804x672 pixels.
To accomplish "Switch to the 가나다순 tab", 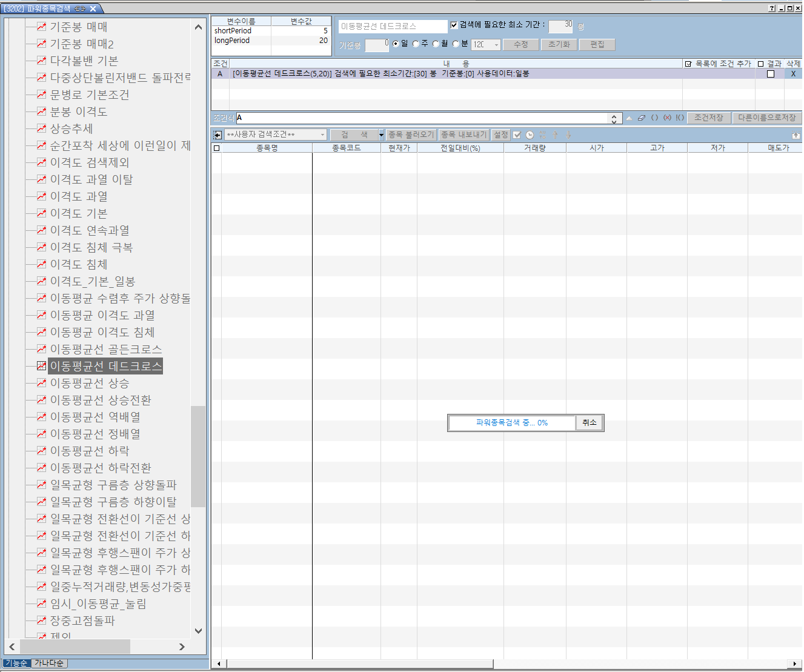I will tap(49, 663).
